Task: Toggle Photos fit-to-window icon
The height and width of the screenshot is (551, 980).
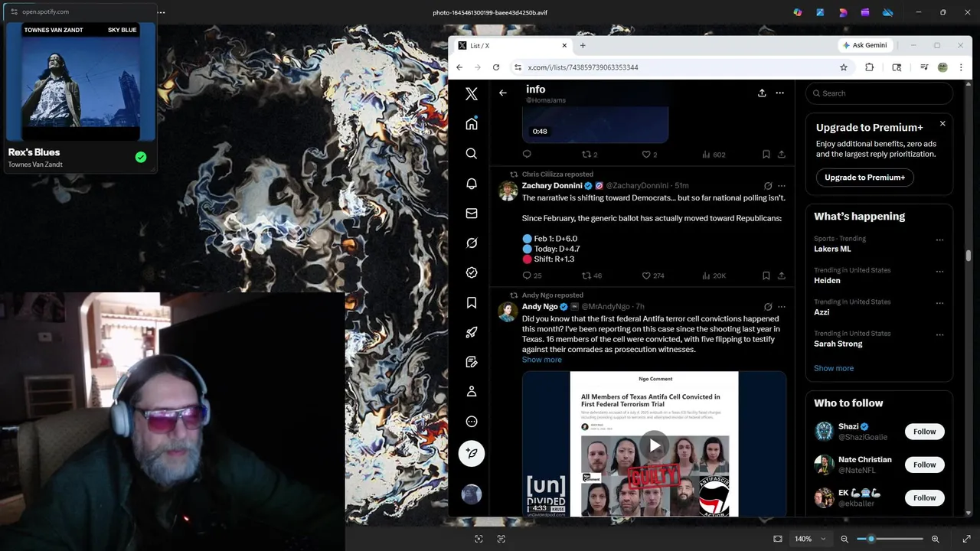Action: pos(778,539)
